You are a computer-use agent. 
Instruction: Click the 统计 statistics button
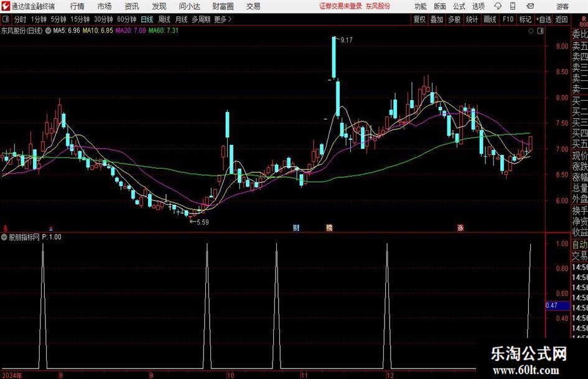[x=472, y=19]
